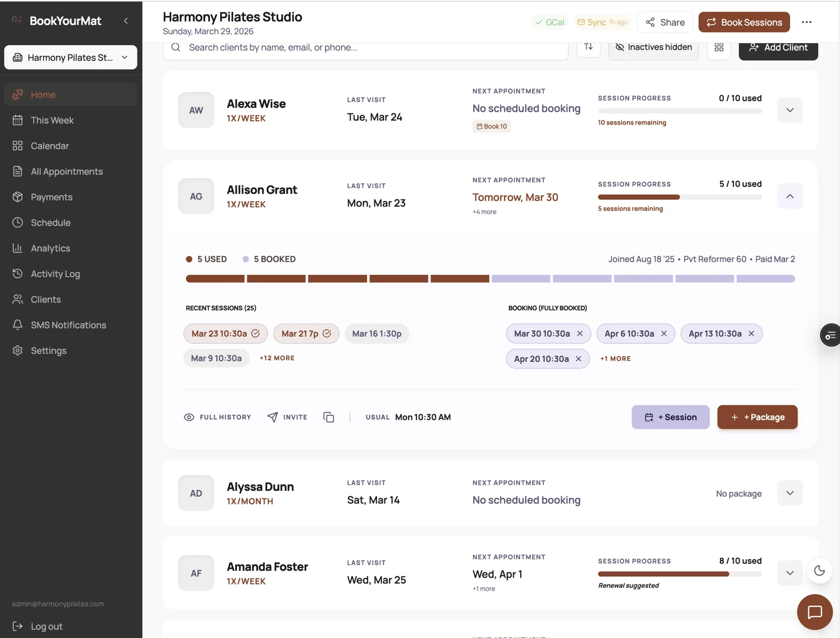Click the BookYourMat logo icon
This screenshot has width=840, height=638.
[17, 20]
